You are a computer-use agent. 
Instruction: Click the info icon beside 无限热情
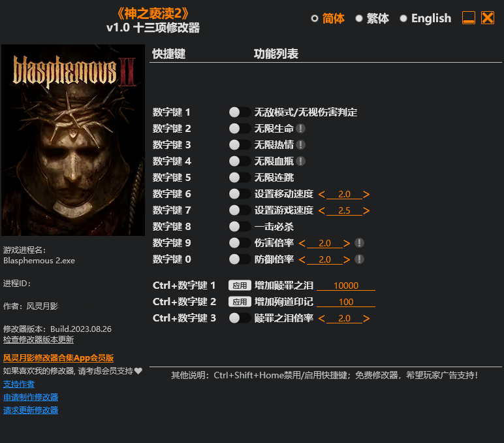click(300, 145)
